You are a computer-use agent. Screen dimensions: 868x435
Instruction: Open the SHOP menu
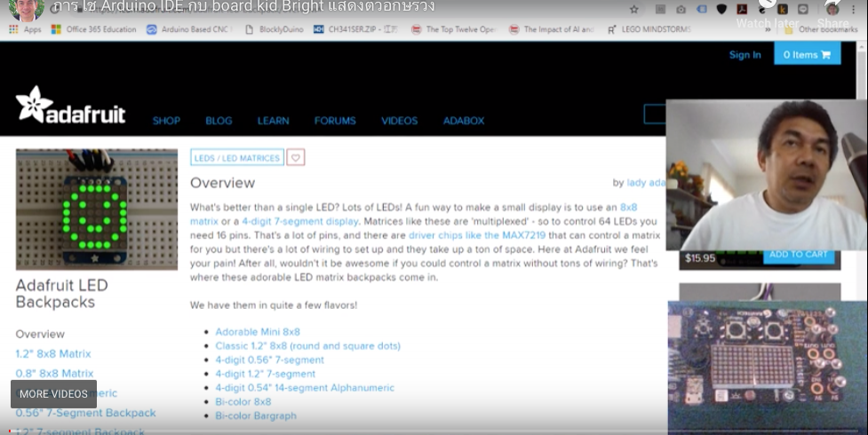tap(166, 121)
